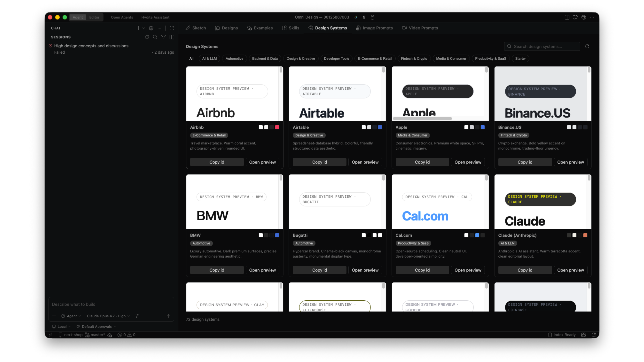Click the Search design systems field
The height and width of the screenshot is (362, 644).
(x=542, y=47)
